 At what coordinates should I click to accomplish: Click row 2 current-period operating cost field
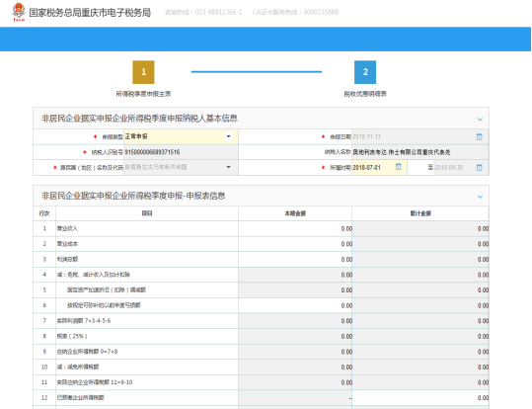(295, 244)
